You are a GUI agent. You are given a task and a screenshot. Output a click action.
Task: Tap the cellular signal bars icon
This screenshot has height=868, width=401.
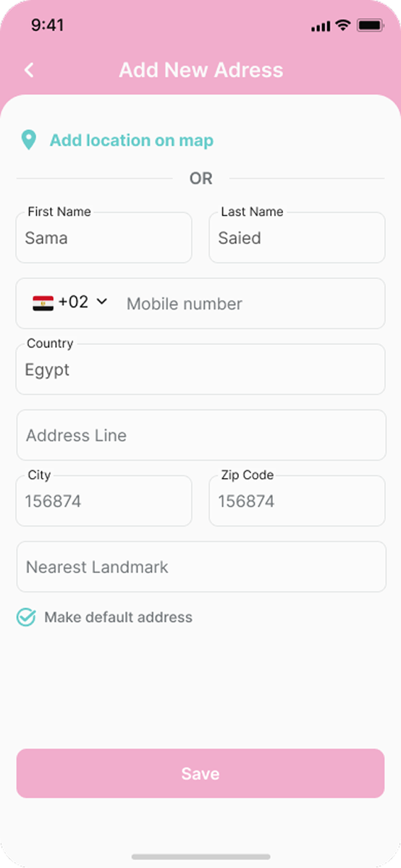pos(320,26)
